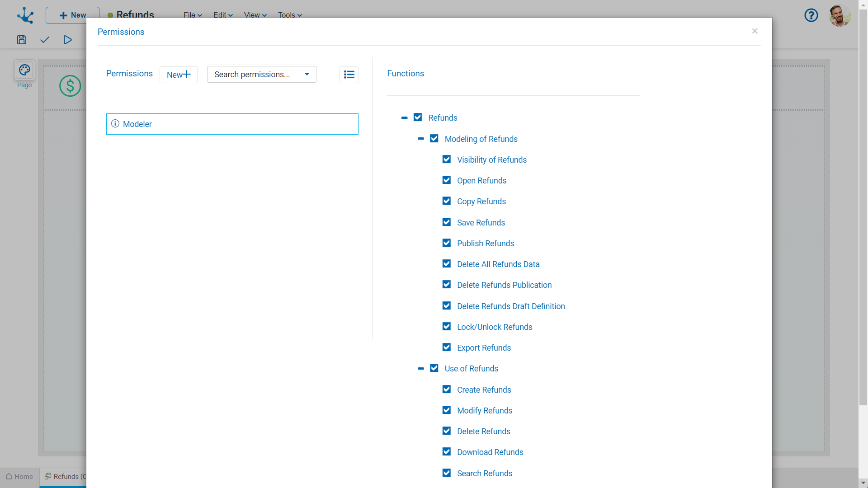Click the play run icon
This screenshot has width=868, height=488.
pyautogui.click(x=67, y=40)
